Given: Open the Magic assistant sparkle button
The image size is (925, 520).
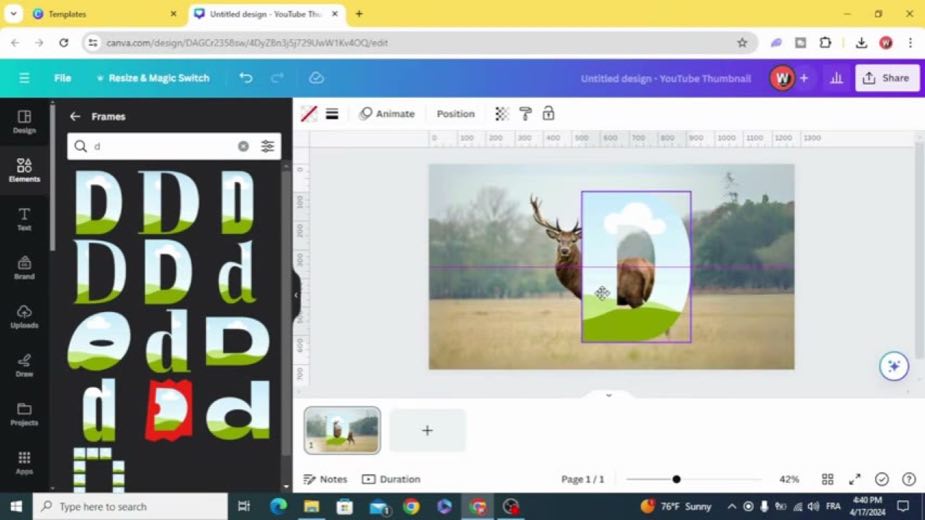Looking at the screenshot, I should pyautogui.click(x=894, y=366).
